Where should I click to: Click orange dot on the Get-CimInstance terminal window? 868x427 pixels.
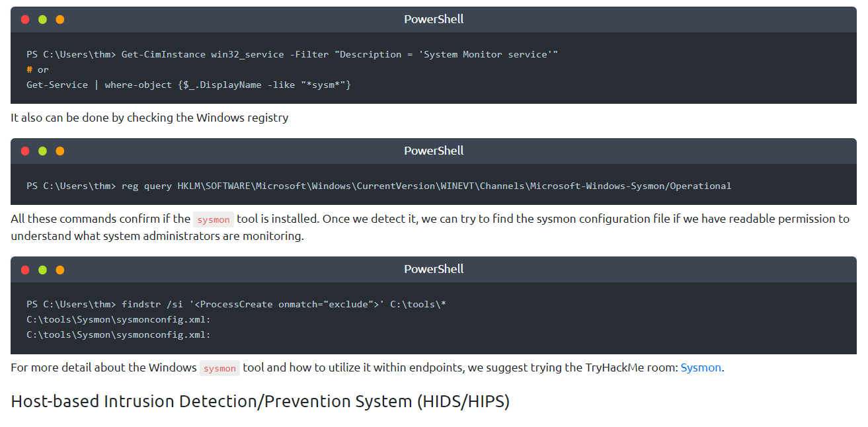pos(60,20)
